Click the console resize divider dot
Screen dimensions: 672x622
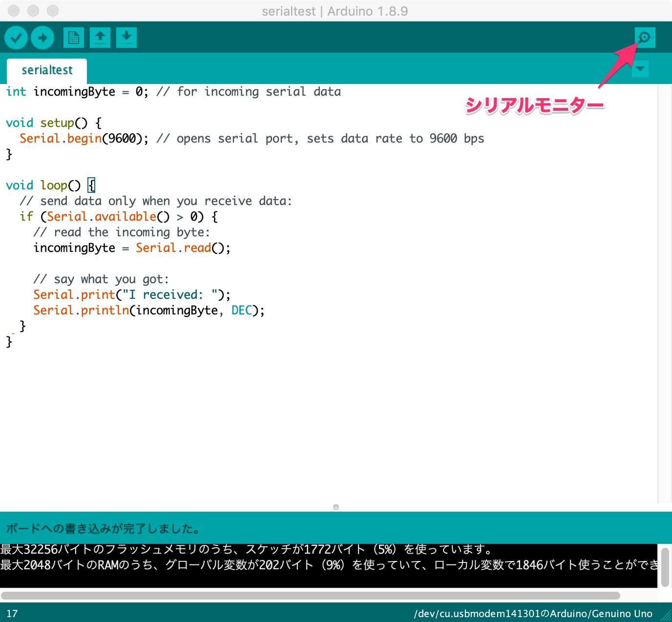pyautogui.click(x=336, y=507)
